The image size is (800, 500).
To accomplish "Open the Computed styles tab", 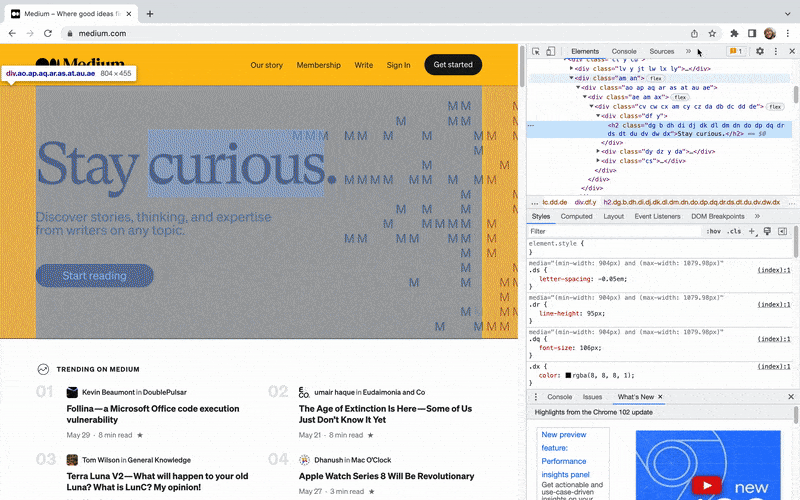I will click(x=576, y=216).
